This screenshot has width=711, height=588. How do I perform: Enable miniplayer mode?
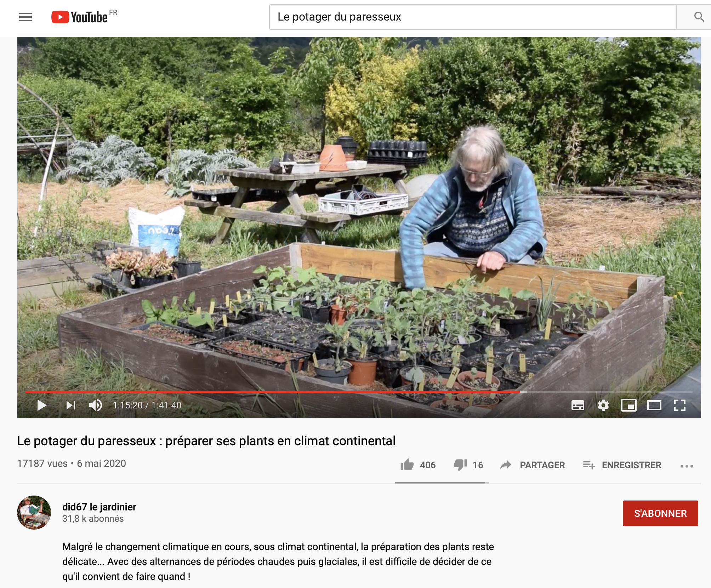[629, 405]
